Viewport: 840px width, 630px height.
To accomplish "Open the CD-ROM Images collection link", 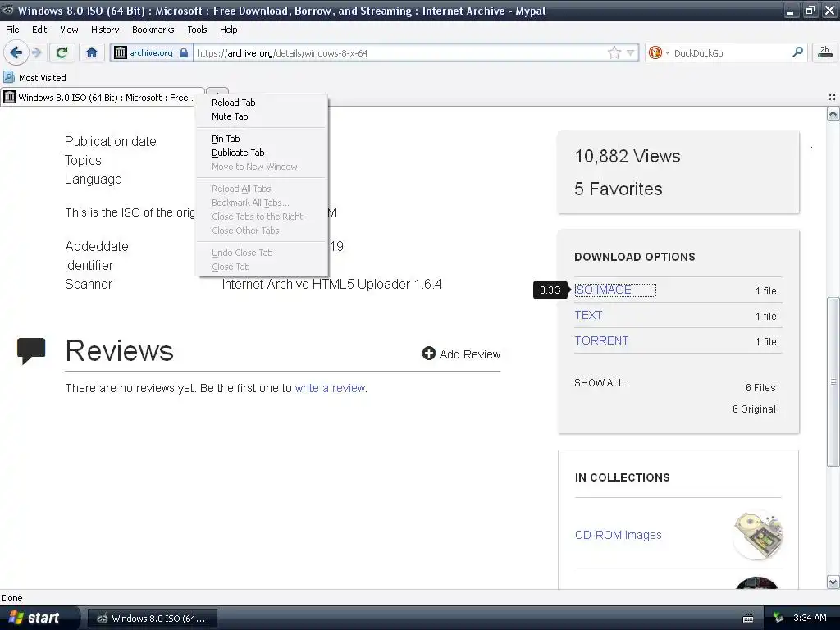I will click(x=619, y=535).
